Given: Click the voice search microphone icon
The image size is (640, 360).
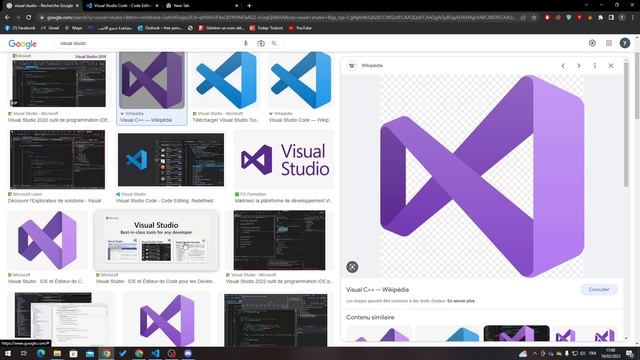Looking at the screenshot, I should [245, 43].
